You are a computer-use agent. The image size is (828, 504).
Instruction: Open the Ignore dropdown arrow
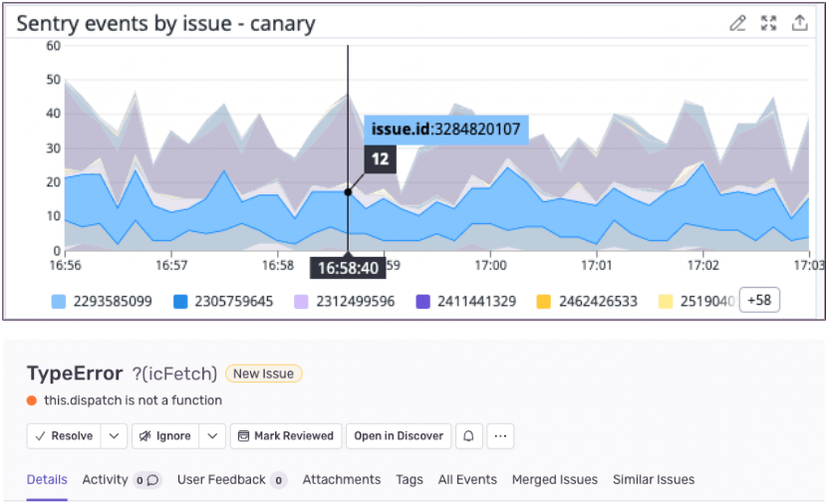pyautogui.click(x=212, y=436)
